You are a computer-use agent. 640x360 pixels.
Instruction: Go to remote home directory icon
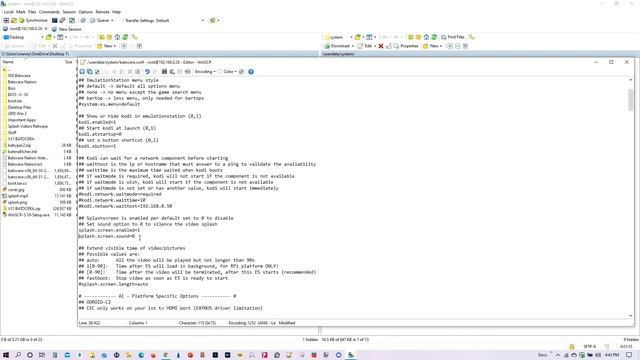[x=426, y=37]
